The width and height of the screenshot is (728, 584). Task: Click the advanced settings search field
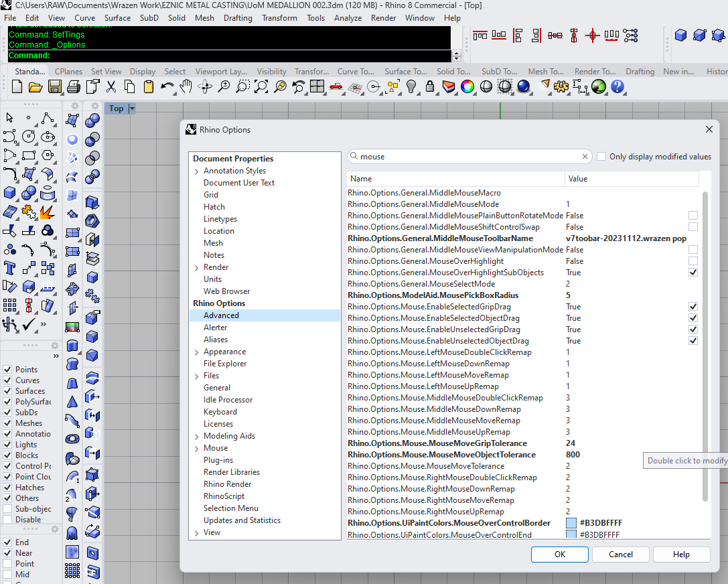point(469,157)
